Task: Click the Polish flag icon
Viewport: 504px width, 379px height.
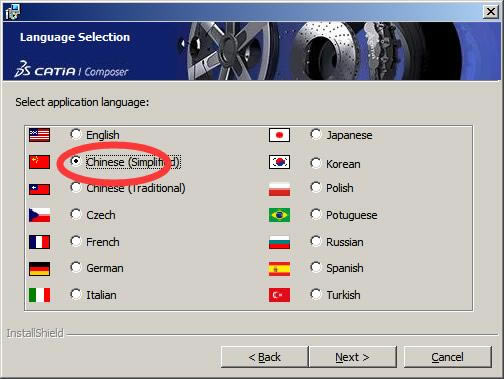Action: [279, 189]
